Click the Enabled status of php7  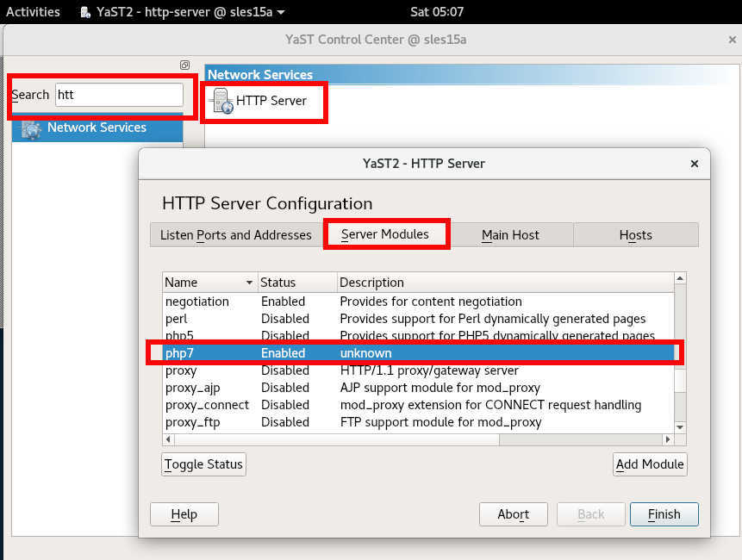[283, 353]
